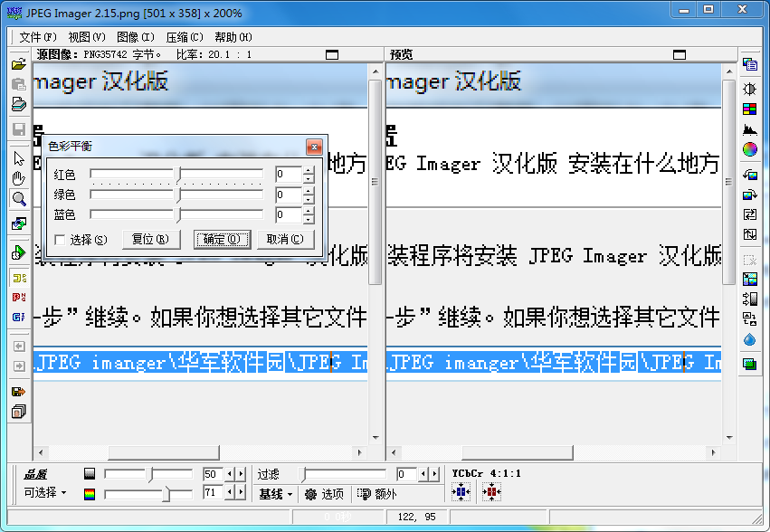Click the 过滤 filter slider
Image resolution: width=770 pixels, height=532 pixels.
pos(343,474)
